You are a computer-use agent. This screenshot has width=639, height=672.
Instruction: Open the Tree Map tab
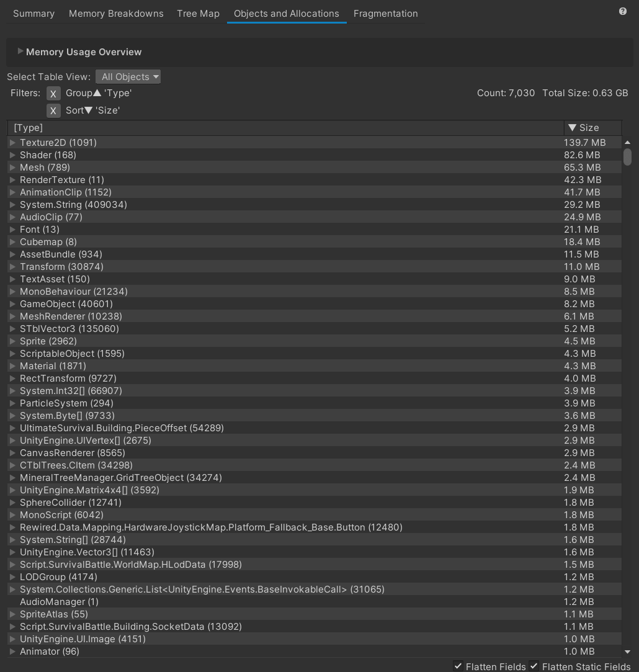click(198, 13)
